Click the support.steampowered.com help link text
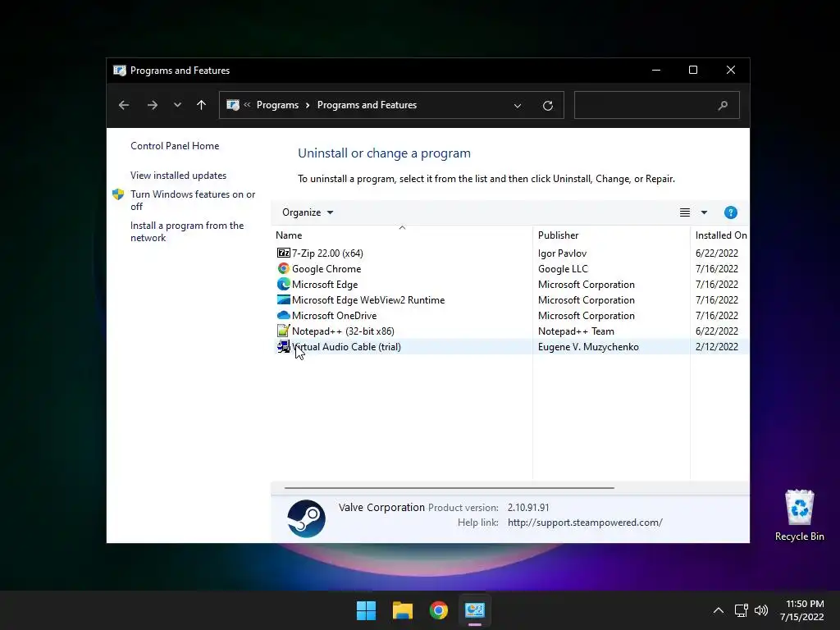This screenshot has height=630, width=840. point(585,523)
